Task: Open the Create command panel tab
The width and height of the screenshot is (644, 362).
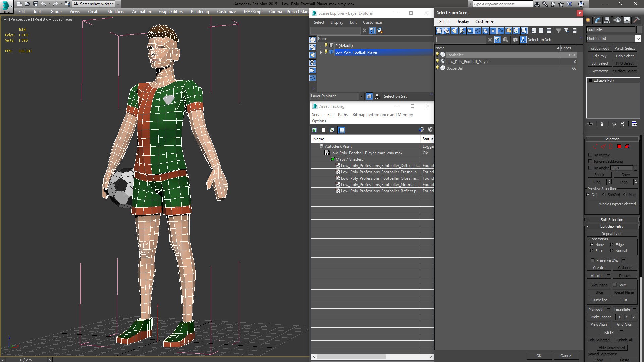Action: (588, 20)
